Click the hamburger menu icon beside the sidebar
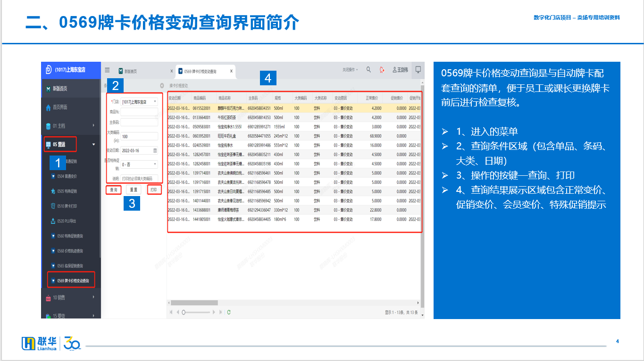This screenshot has height=361, width=644. [108, 70]
